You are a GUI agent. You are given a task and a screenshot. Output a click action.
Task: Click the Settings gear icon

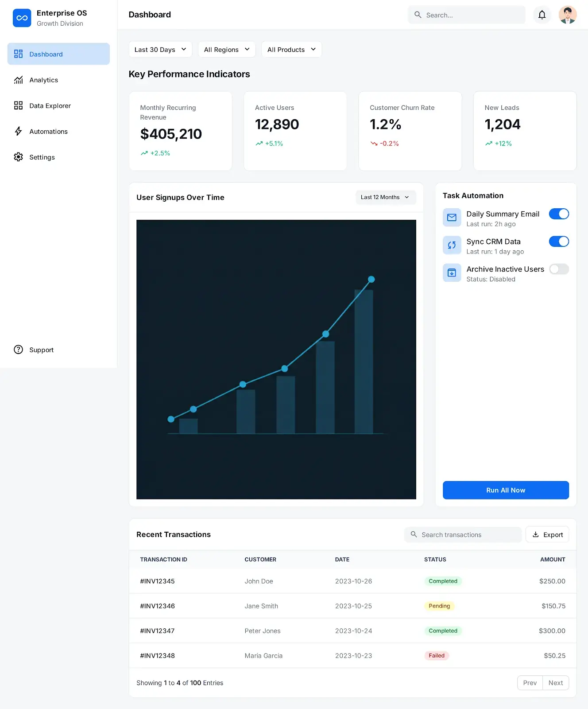point(18,157)
